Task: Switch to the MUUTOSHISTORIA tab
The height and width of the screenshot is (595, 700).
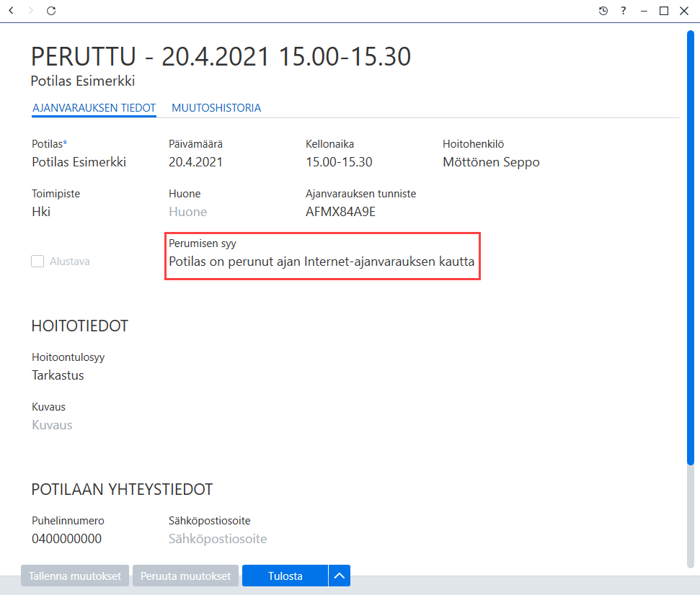Action: pos(216,108)
